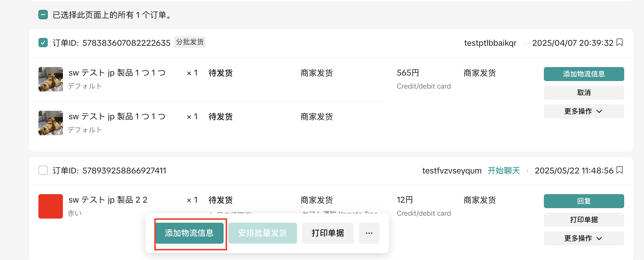Image resolution: width=644 pixels, height=260 pixels.
Task: Expand 更多操作 dropdown for the second order
Action: click(x=583, y=238)
